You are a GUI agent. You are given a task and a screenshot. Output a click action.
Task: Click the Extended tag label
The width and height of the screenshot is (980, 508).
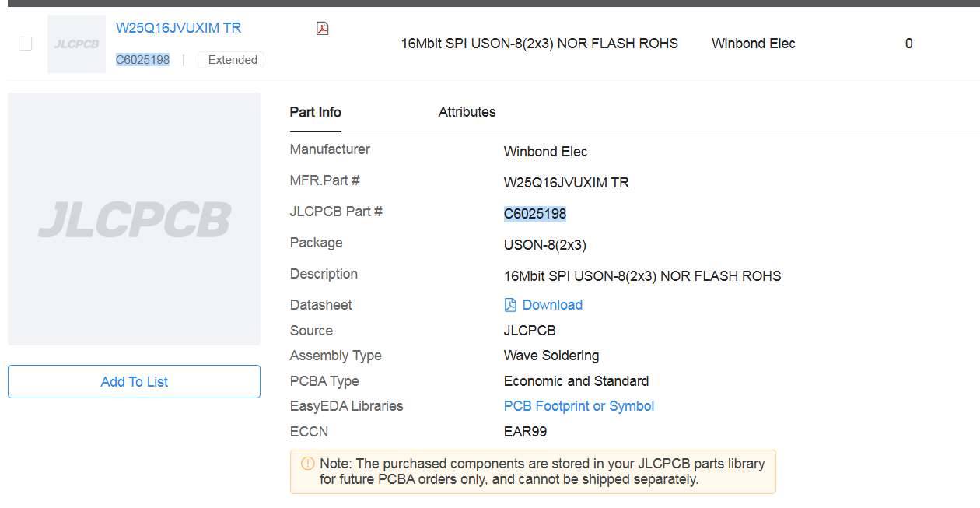(232, 60)
